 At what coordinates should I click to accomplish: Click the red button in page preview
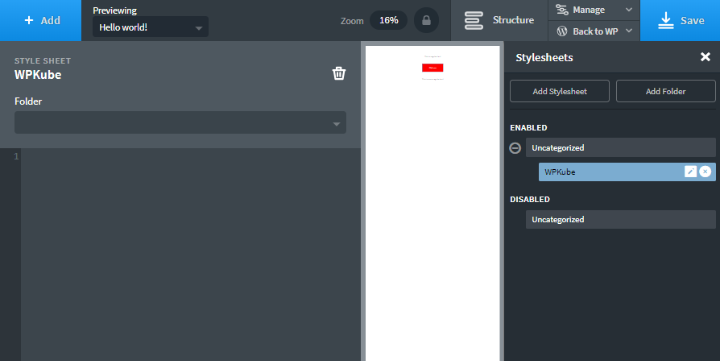[x=433, y=68]
